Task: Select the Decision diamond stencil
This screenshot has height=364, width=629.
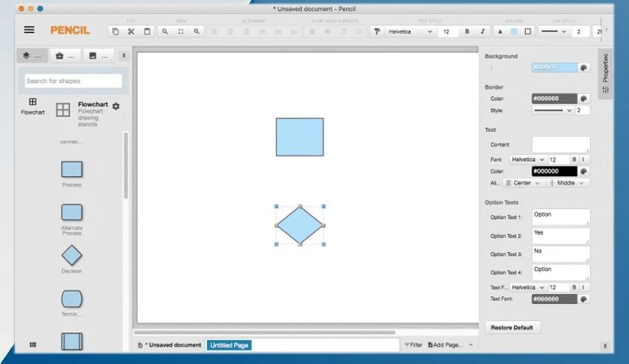Action: 71,256
